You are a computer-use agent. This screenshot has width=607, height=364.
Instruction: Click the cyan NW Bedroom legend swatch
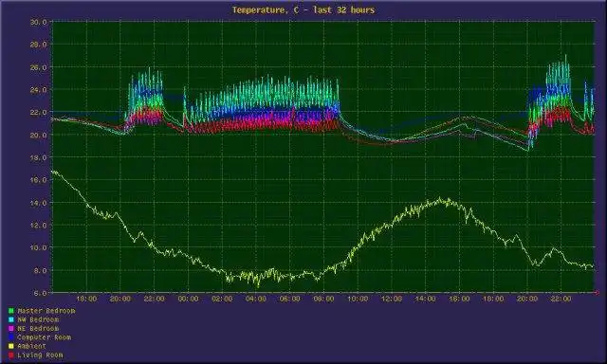click(x=10, y=319)
